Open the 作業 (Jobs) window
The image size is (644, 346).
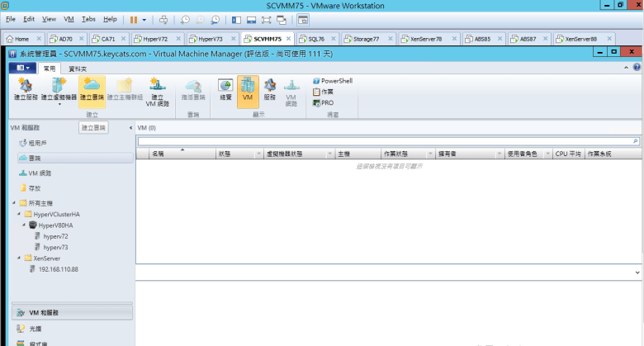click(x=323, y=92)
